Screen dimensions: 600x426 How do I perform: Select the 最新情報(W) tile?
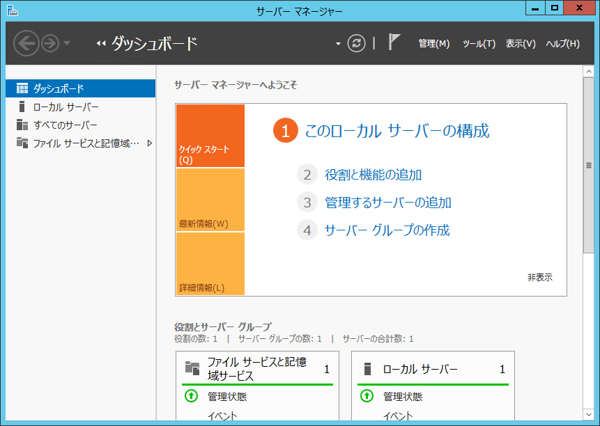210,200
